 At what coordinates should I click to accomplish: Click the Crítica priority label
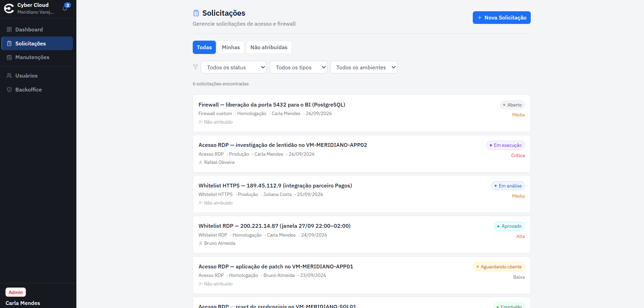(518, 155)
